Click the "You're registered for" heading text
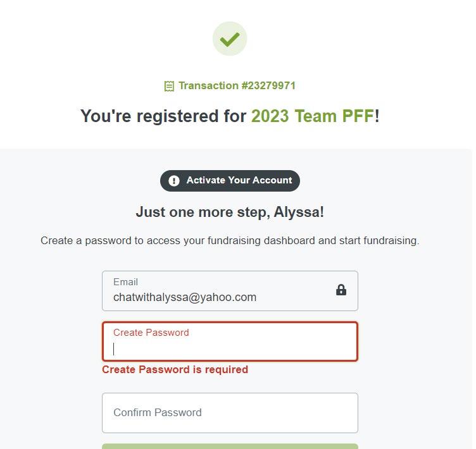This screenshot has width=476, height=449. (x=163, y=116)
